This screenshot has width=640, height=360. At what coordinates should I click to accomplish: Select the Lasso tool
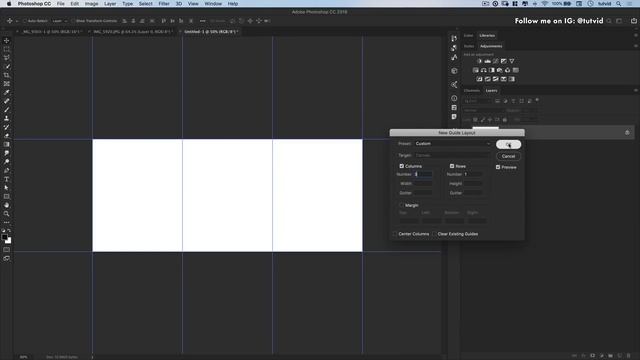pyautogui.click(x=7, y=58)
